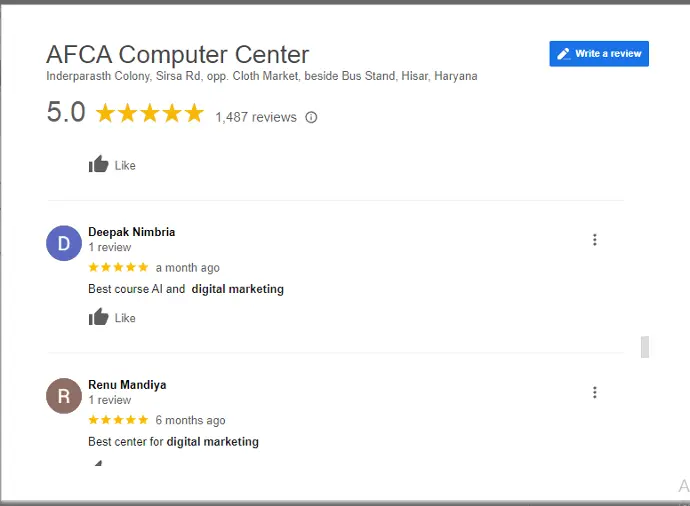Like Deepak Nimbria's review using thumbs-up
The height and width of the screenshot is (506, 690).
(x=99, y=317)
